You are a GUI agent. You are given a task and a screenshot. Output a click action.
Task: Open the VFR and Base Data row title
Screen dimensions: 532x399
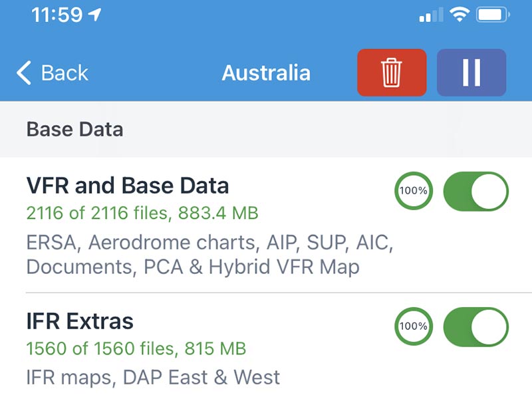coord(128,186)
